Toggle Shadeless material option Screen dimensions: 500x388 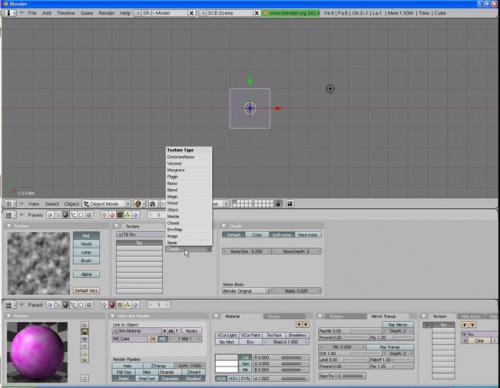point(297,335)
